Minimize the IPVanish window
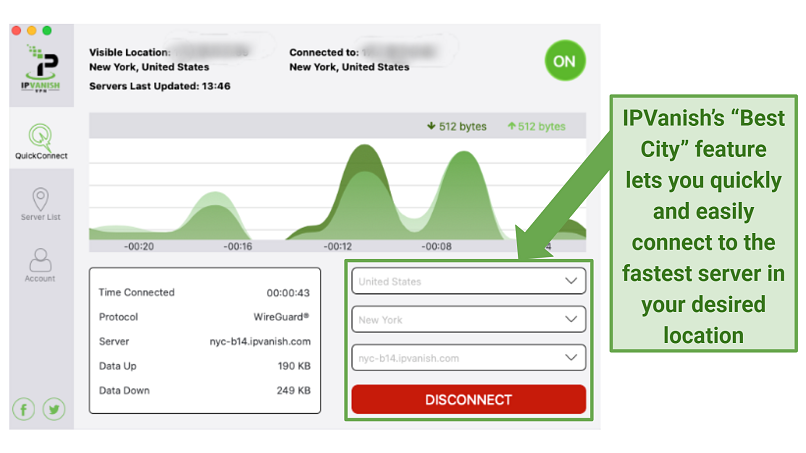 point(34,32)
